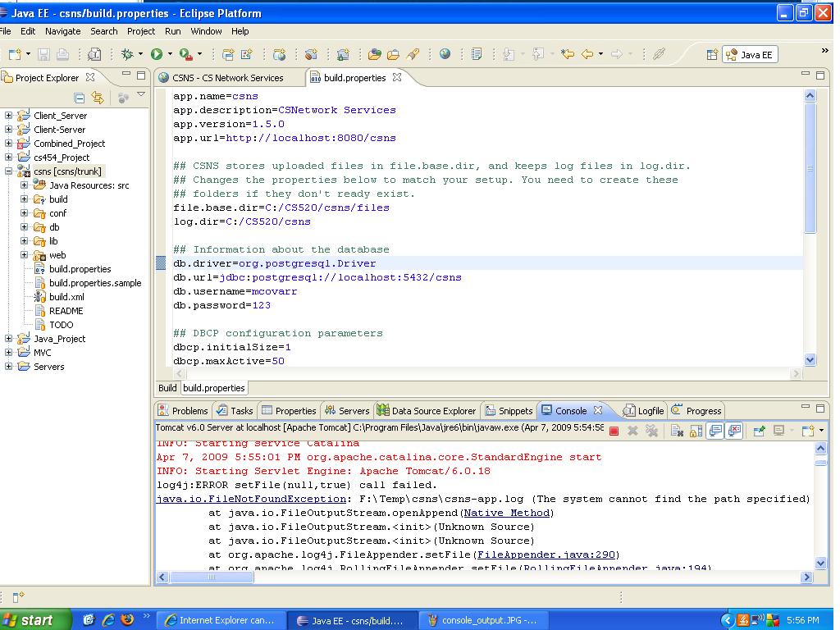Open build.xml in the project tree
This screenshot has height=630, width=840.
tap(66, 297)
